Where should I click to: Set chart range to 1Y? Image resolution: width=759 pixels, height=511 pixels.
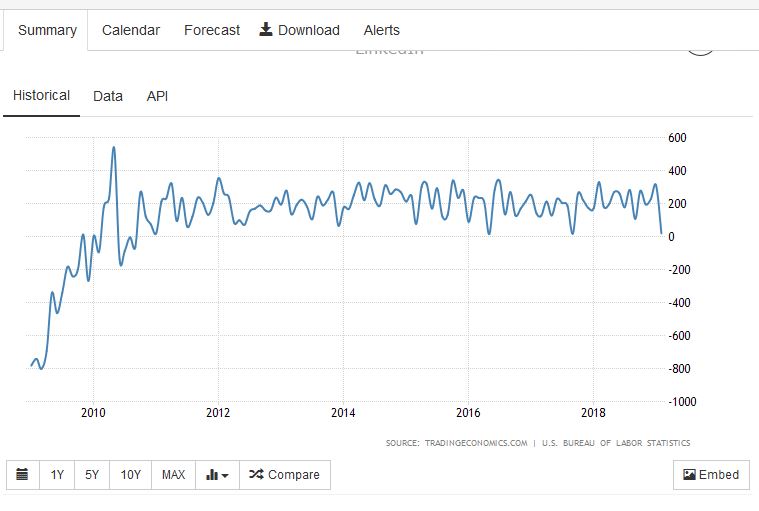pos(58,475)
